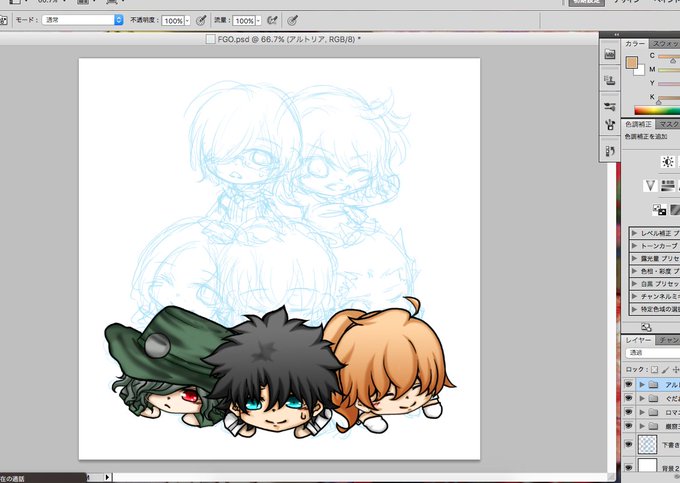Collapse the icon dock with the double arrows

[617, 35]
